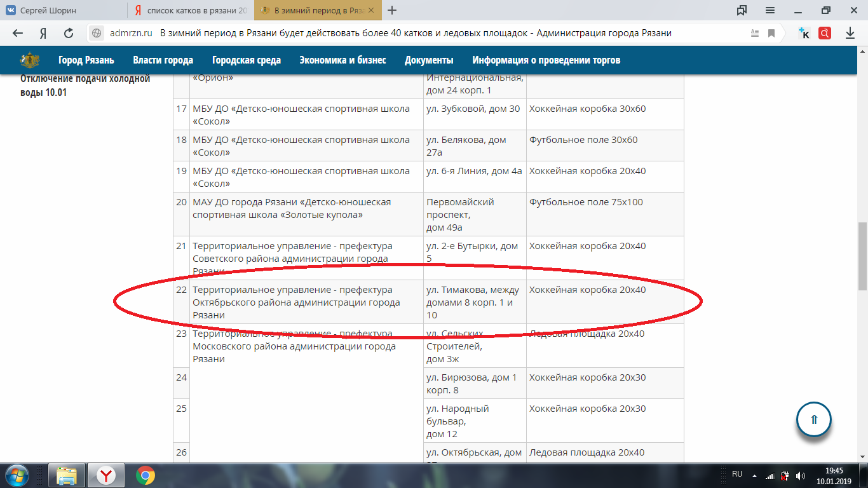Select the ул. Бирюзова, дом 1 cell
Screen dimensions: 868x488
[x=475, y=383]
